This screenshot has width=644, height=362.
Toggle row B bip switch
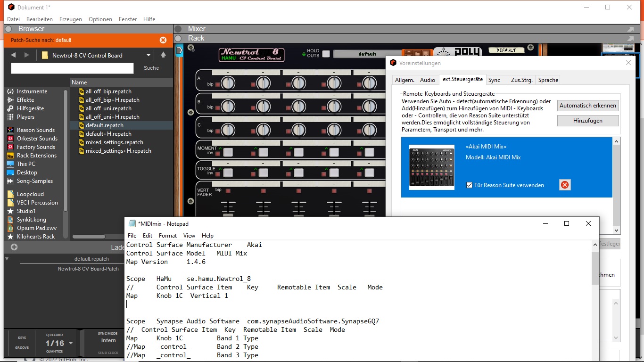pyautogui.click(x=219, y=107)
